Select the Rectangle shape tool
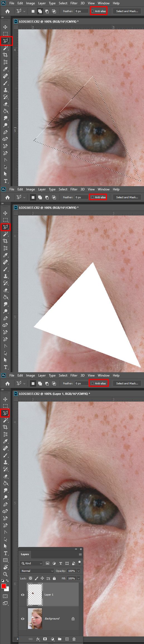144x644 pixels. point(5,560)
